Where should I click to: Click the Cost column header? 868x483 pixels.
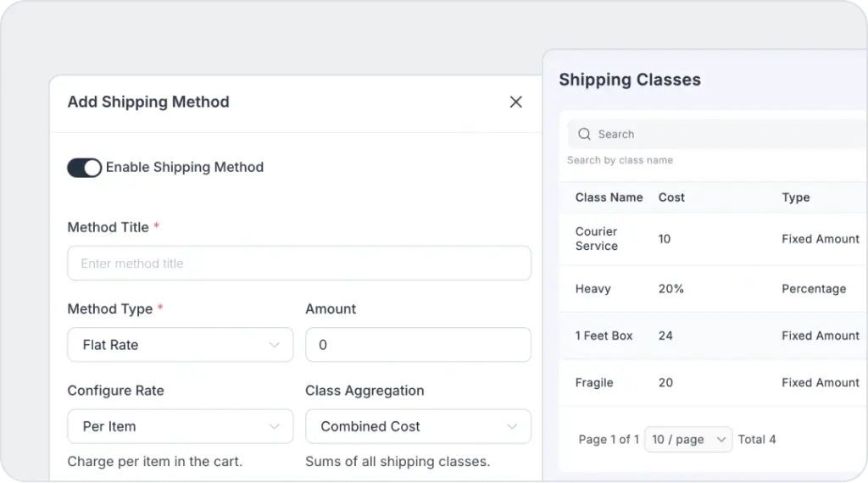[671, 197]
